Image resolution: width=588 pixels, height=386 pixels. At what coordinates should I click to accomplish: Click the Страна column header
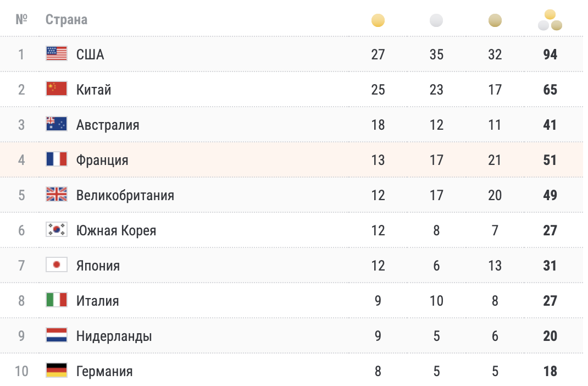click(66, 20)
